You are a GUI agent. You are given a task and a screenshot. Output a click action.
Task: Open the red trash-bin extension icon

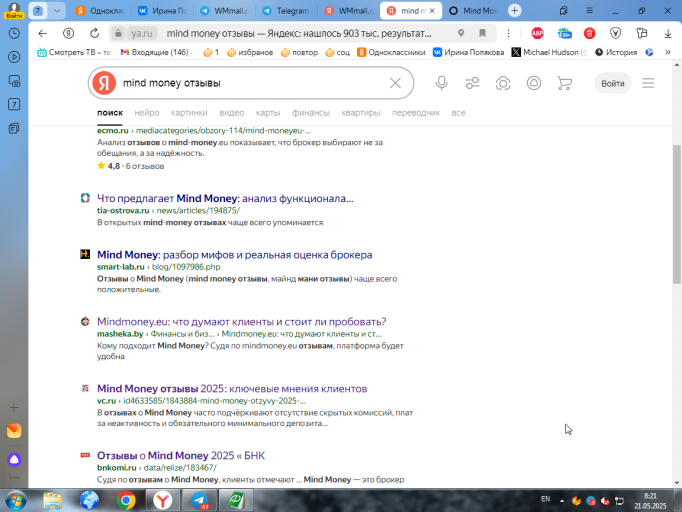tap(589, 33)
